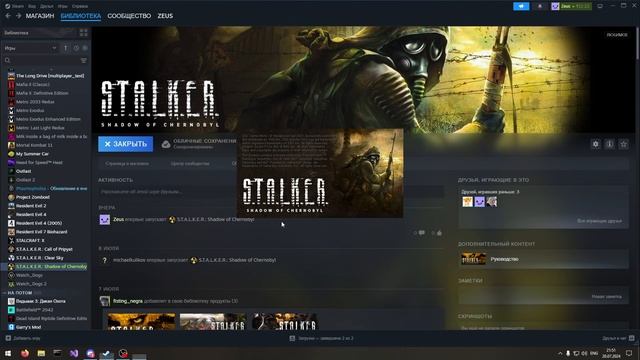Screen dimensions: 640x360
Task: Toggle ready-to-play filter icon
Action: pyautogui.click(x=85, y=48)
